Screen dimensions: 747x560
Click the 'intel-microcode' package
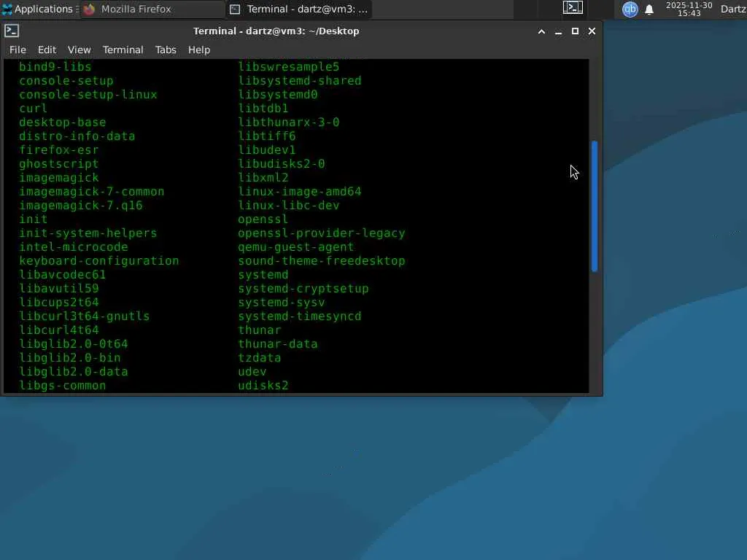tap(74, 246)
